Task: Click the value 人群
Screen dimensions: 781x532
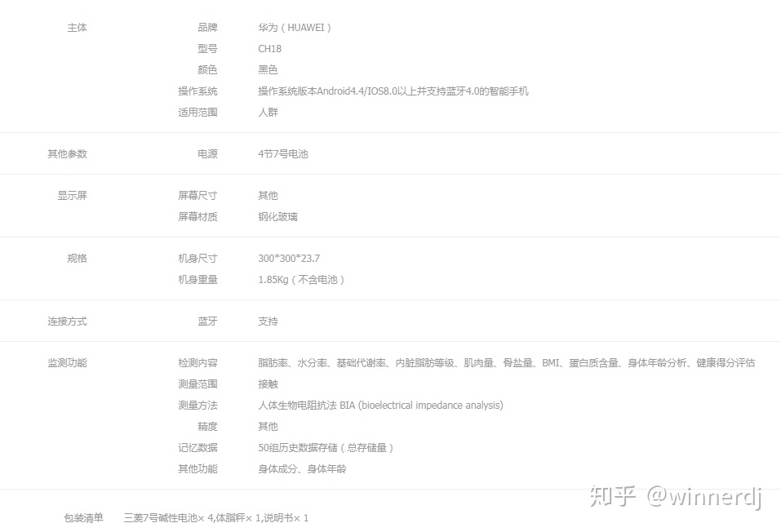Action: 268,113
